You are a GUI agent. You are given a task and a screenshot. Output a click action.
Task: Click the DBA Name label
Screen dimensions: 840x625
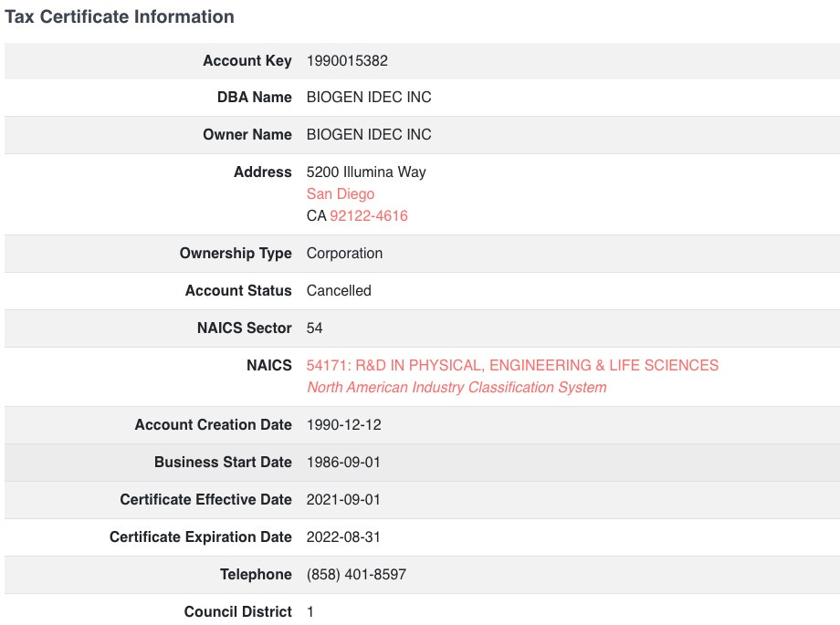(x=255, y=97)
